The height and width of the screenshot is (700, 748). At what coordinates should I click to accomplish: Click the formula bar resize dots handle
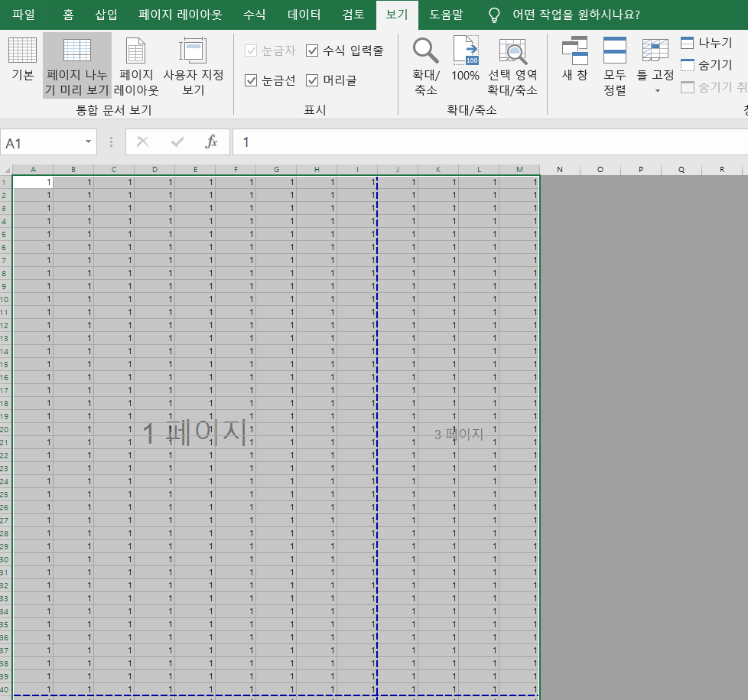[x=111, y=142]
